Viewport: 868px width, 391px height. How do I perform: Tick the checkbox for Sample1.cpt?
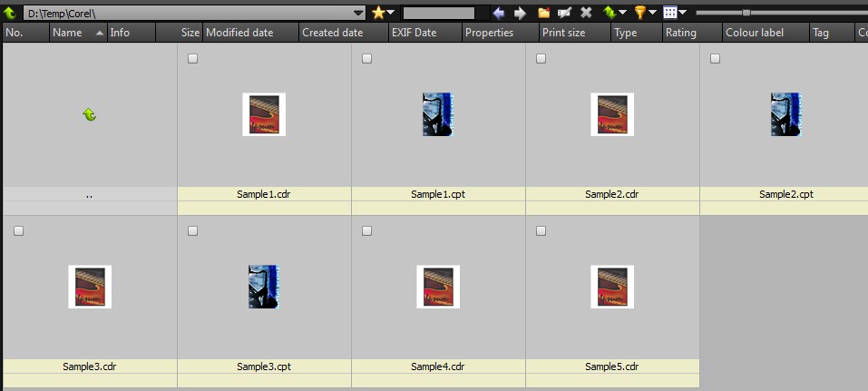pos(366,59)
